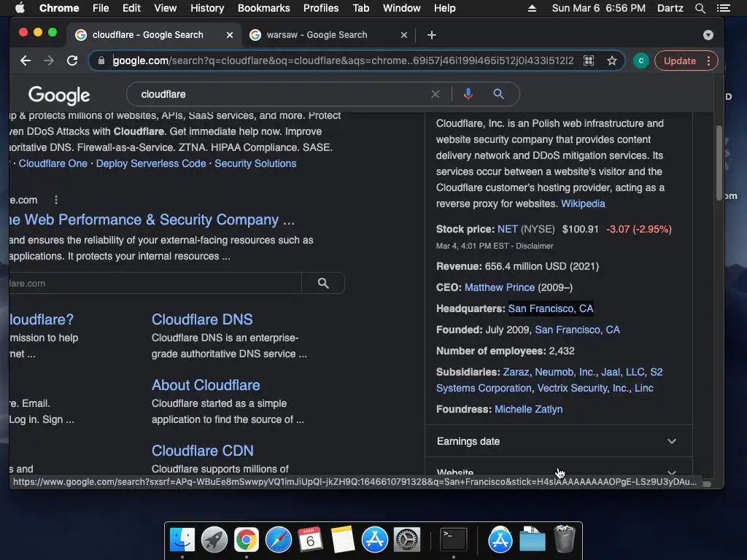
Task: Click the eject icon in menu bar
Action: pyautogui.click(x=532, y=8)
